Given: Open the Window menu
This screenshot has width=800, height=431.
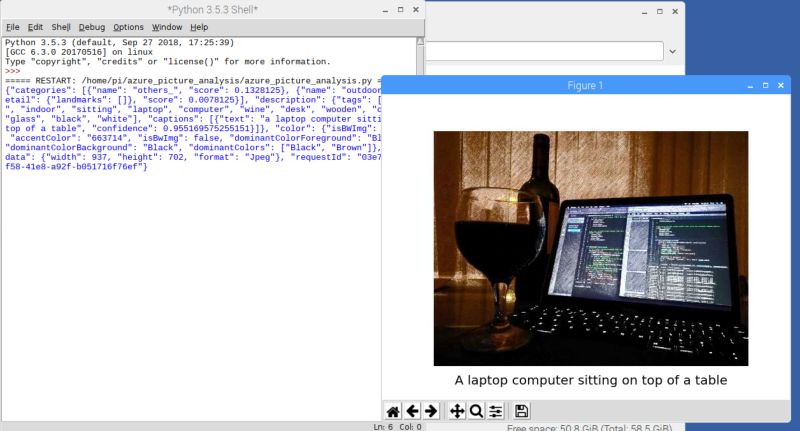Looking at the screenshot, I should 167,27.
